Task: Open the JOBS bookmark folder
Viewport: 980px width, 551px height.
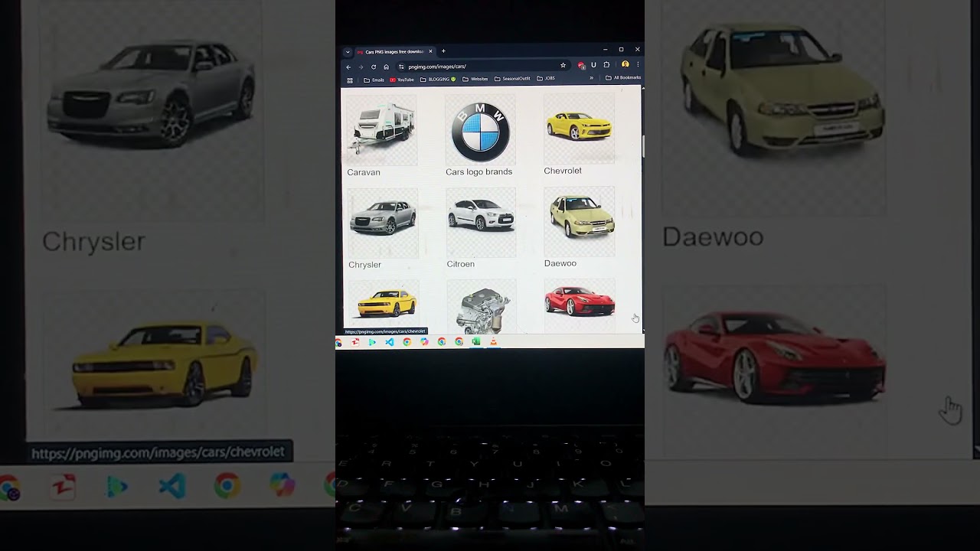Action: (546, 78)
